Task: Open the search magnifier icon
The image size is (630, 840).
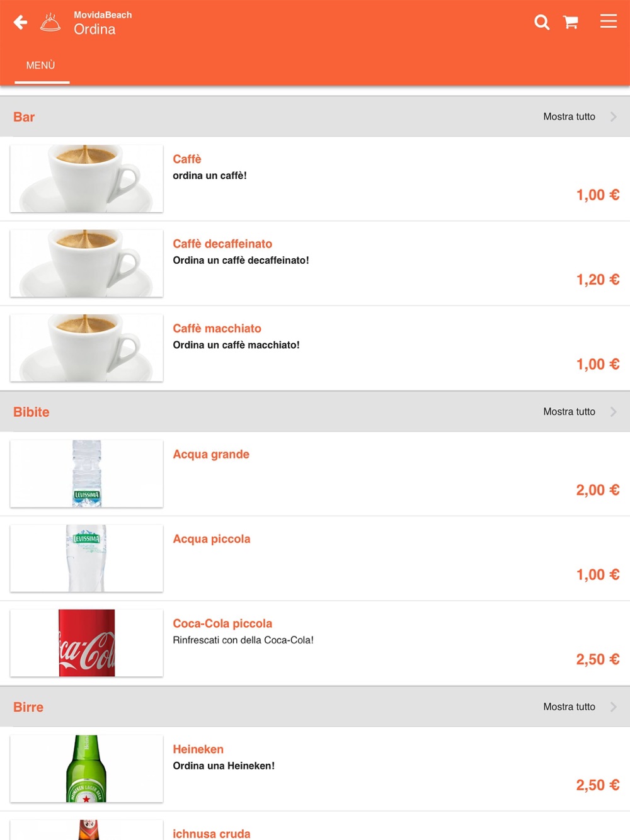Action: (x=542, y=23)
